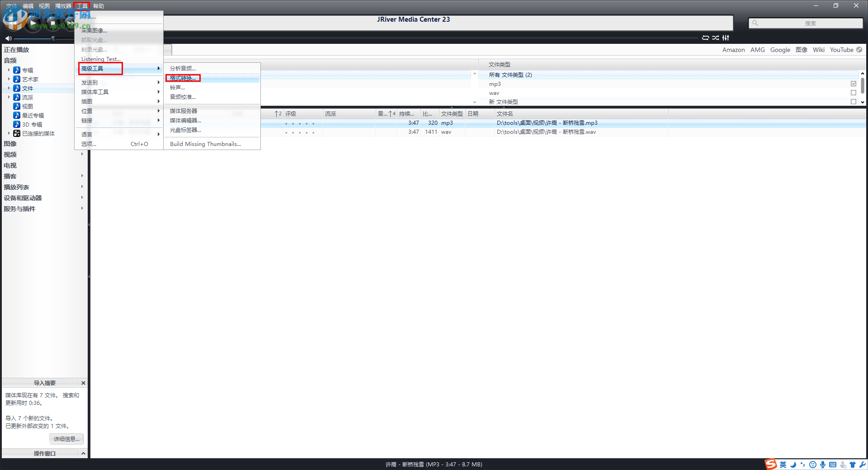
Task: Click the 专辑 music note icon
Action: pos(17,70)
